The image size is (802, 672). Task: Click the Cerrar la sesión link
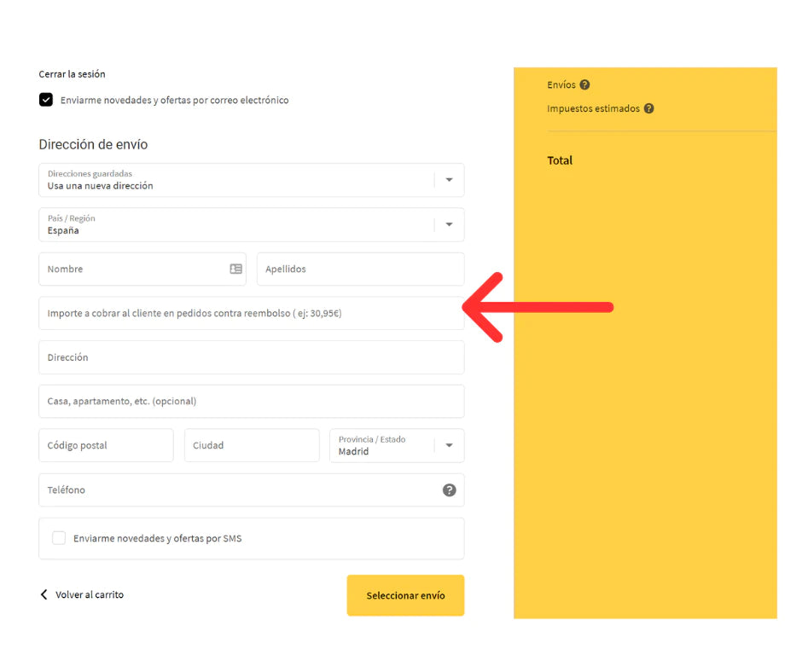pyautogui.click(x=72, y=74)
